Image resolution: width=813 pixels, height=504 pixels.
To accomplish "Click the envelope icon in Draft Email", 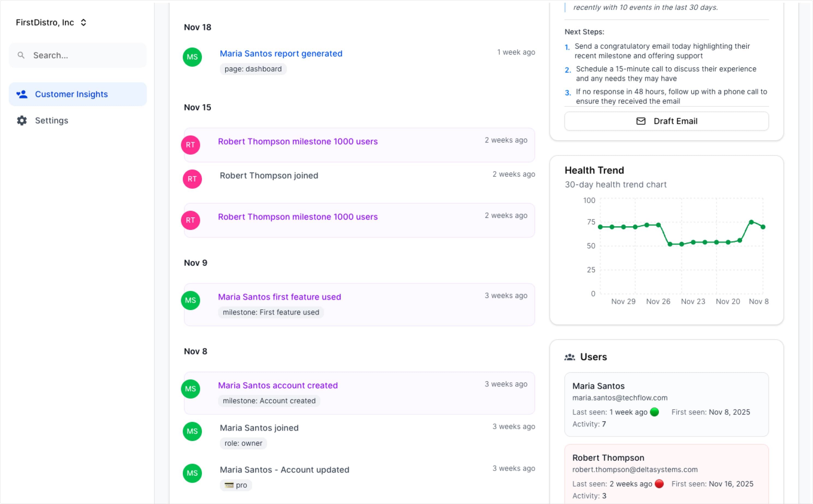I will coord(641,121).
